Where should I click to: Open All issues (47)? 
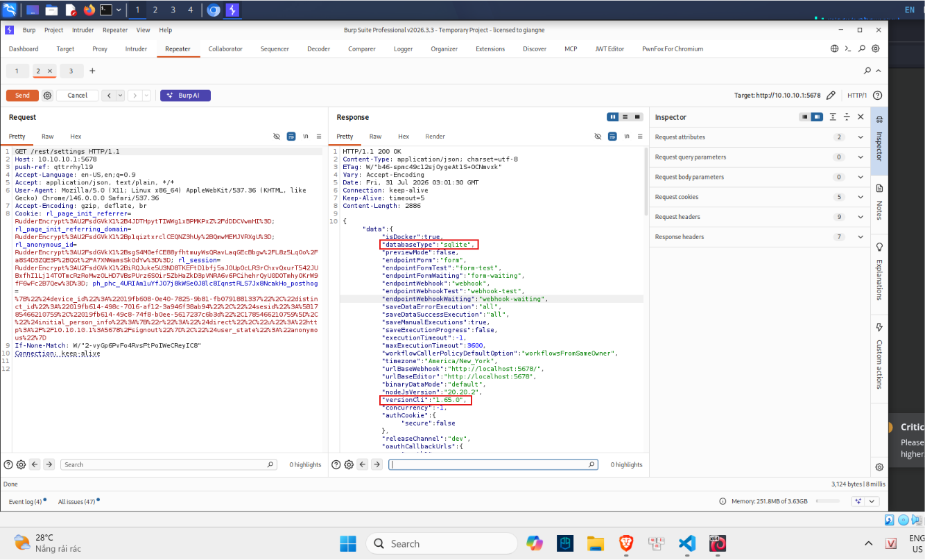pos(77,501)
